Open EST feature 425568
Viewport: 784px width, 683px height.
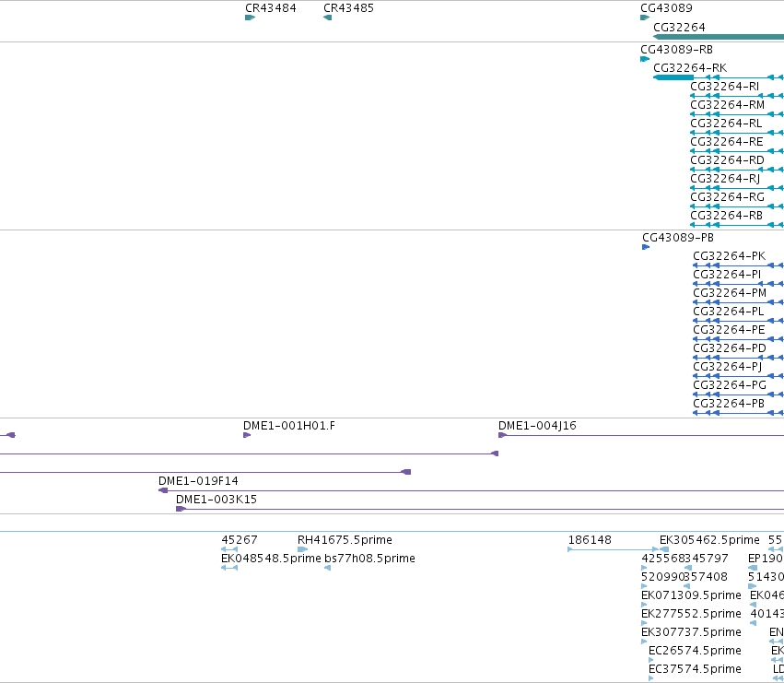[x=663, y=559]
